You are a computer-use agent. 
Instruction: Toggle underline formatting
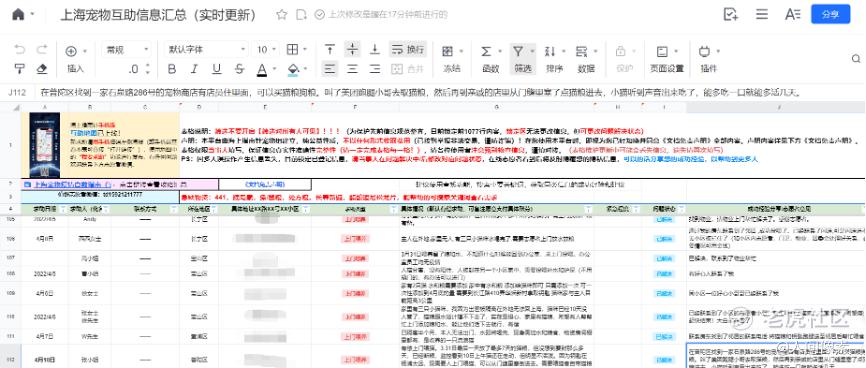(216, 69)
